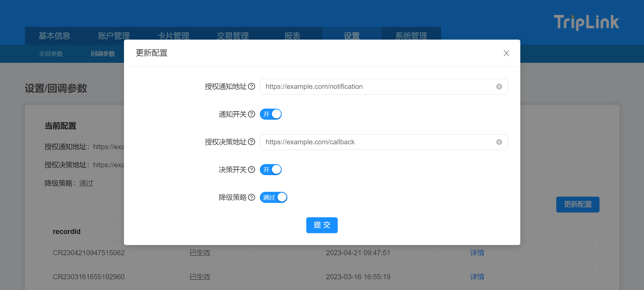Click help icon beside 降级策略 label
The height and width of the screenshot is (290, 644).
pyautogui.click(x=251, y=197)
